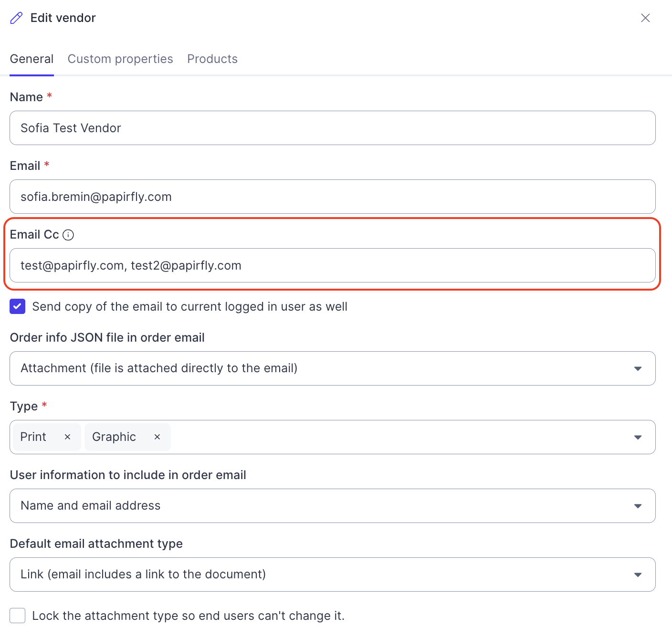The width and height of the screenshot is (672, 627).
Task: Remove the Print type tag
Action: [67, 437]
